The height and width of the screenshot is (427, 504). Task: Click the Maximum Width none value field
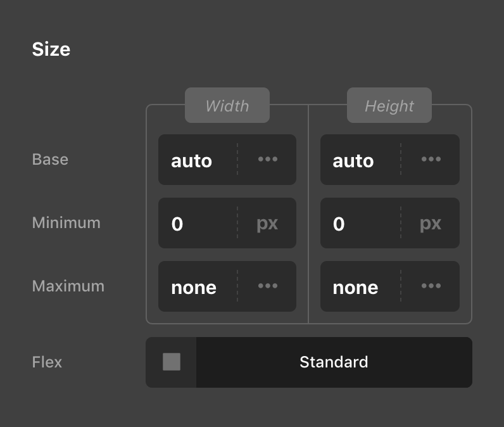pos(196,287)
